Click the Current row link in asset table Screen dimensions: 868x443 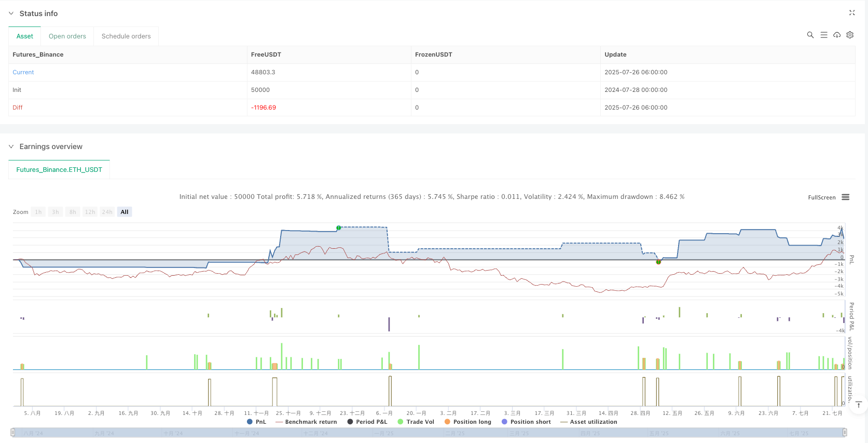tap(23, 72)
